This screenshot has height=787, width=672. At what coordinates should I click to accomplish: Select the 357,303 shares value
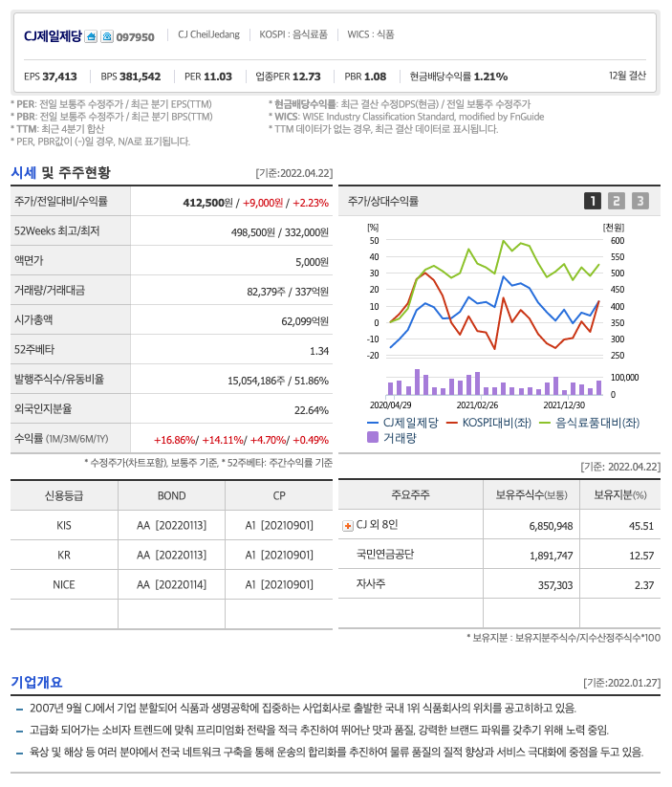(x=555, y=585)
